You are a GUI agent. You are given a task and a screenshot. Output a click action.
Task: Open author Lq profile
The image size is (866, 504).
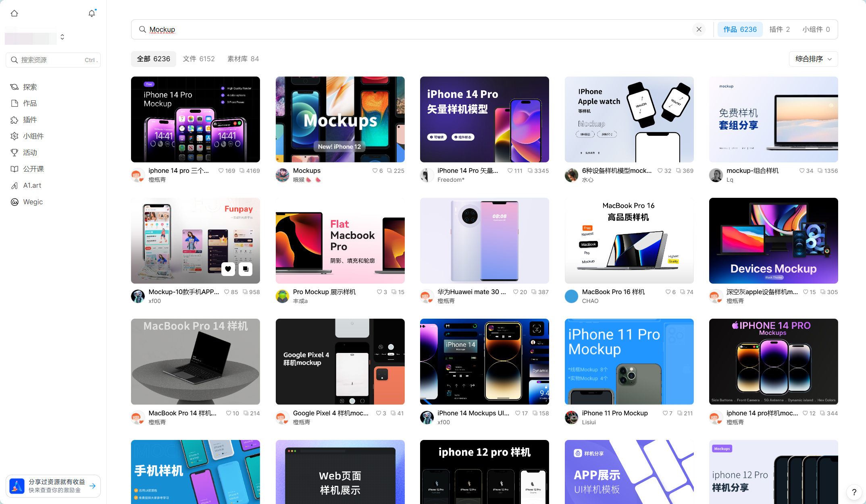(730, 180)
